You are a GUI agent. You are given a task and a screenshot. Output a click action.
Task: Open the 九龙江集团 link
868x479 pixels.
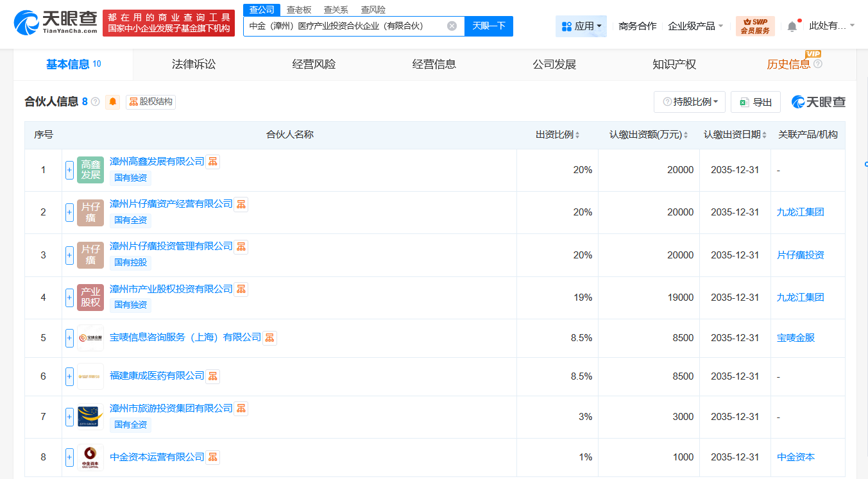[799, 213]
